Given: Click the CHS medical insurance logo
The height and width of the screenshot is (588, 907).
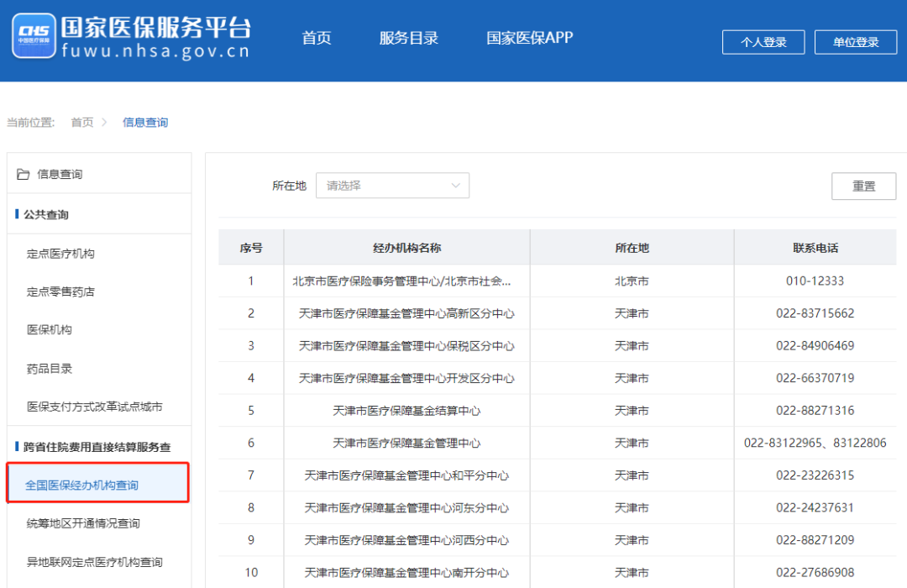Looking at the screenshot, I should (34, 36).
